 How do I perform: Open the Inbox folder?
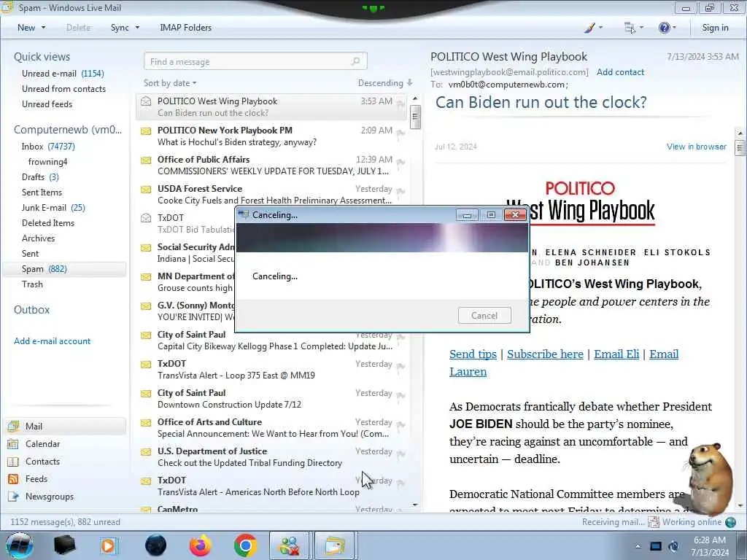(48, 146)
